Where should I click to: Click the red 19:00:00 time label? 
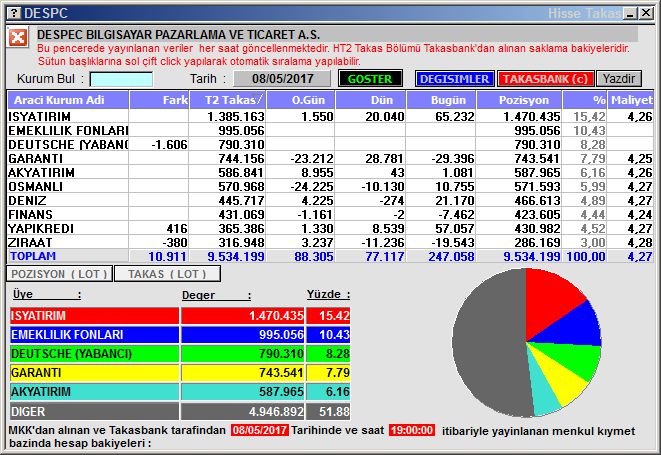pos(412,430)
